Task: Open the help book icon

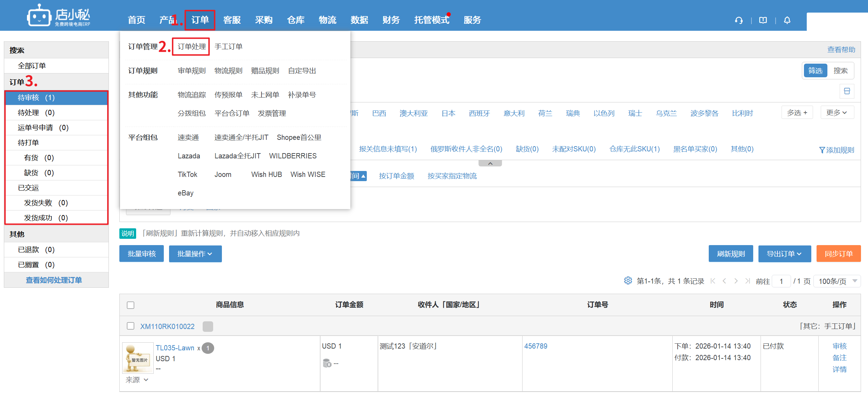Action: pyautogui.click(x=763, y=20)
